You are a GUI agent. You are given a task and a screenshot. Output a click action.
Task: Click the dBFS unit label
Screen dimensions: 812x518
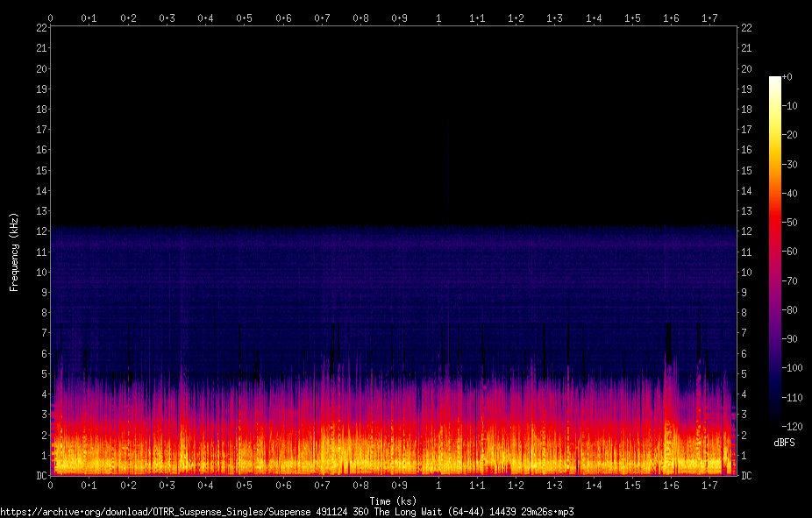click(784, 443)
